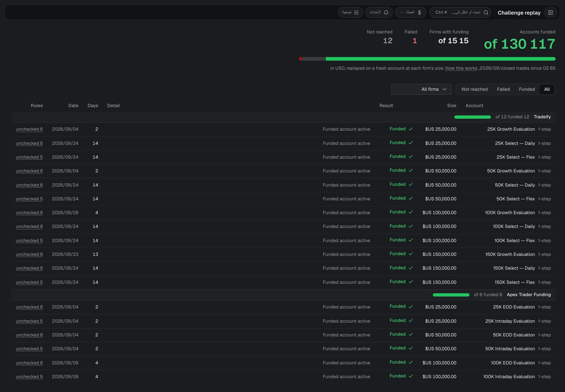Sort by the Days column header
The height and width of the screenshot is (392, 565).
pyautogui.click(x=93, y=106)
